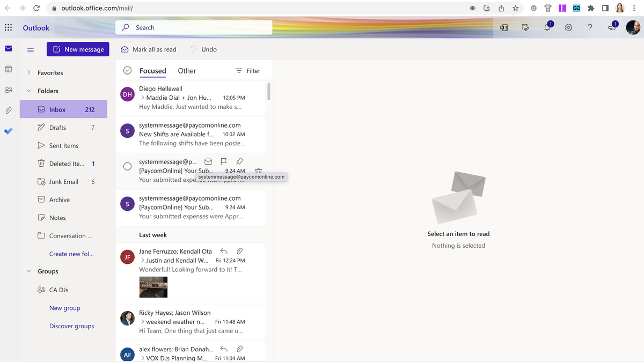This screenshot has height=362, width=644.
Task: Open the Filter dropdown
Action: pos(247,70)
